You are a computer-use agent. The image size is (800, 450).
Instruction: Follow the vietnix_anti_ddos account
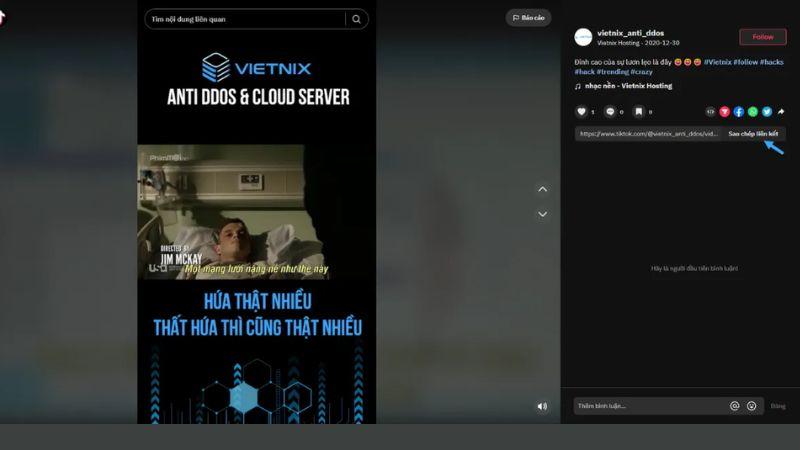pos(762,37)
